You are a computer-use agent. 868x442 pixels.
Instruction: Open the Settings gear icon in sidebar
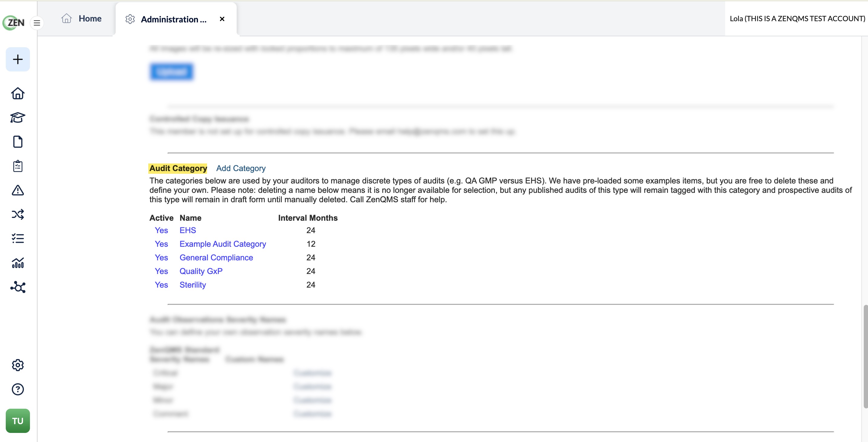18,365
